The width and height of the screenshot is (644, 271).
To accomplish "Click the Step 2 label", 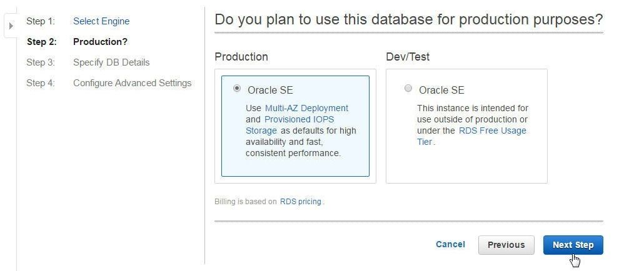I will click(x=41, y=42).
